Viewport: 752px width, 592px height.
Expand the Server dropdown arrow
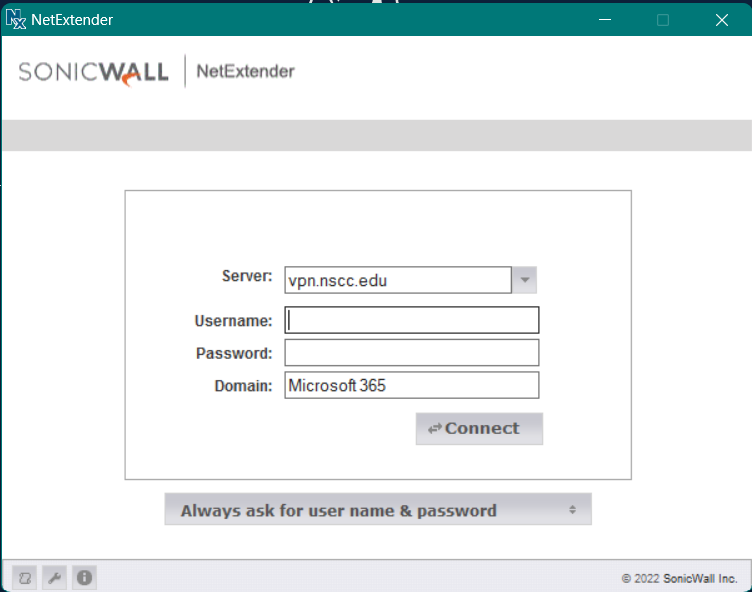525,280
